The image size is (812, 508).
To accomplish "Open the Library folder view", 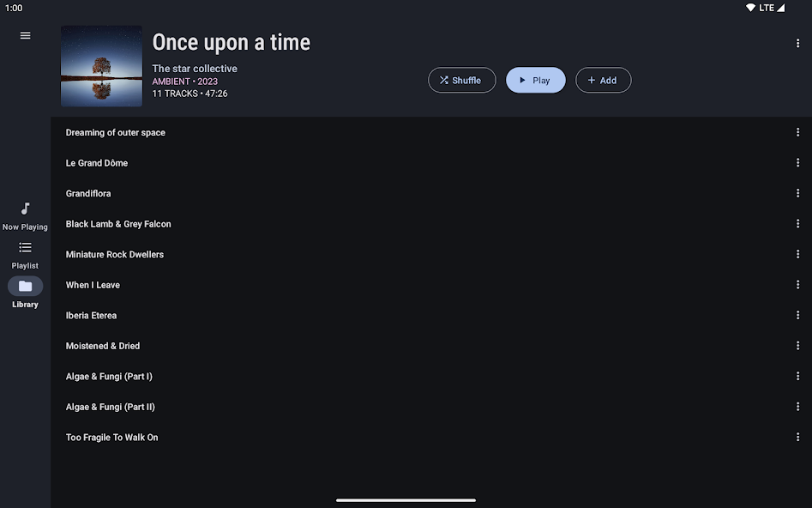I will pyautogui.click(x=25, y=293).
